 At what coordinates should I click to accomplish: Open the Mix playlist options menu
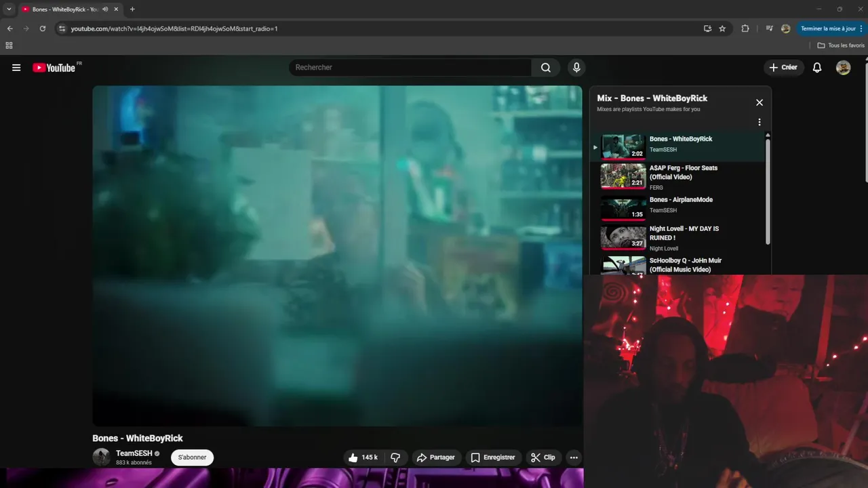(759, 122)
